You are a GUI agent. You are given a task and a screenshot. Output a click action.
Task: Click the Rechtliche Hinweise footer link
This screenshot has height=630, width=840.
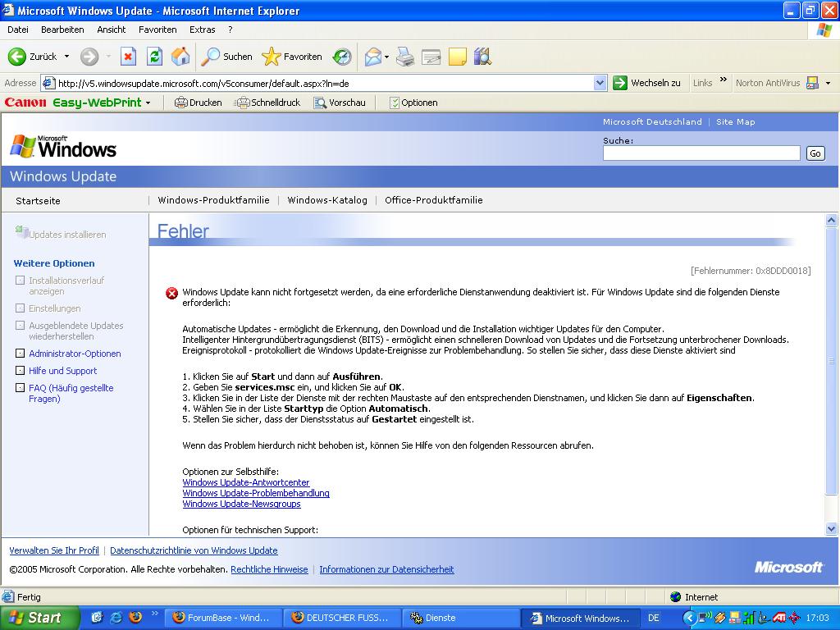[269, 569]
